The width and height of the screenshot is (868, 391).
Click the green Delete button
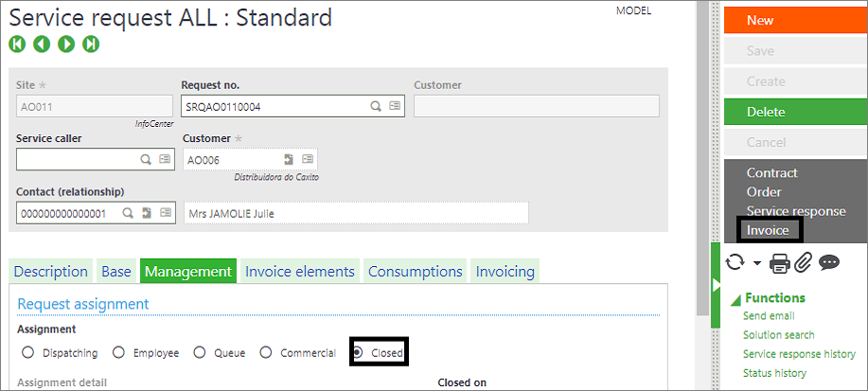tap(795, 112)
